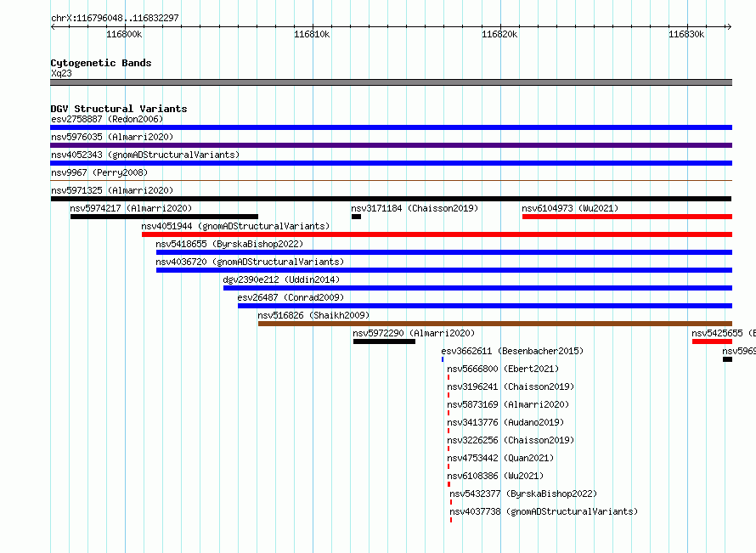Viewport: 756px width, 553px height.
Task: Click the 116830k ruler label
Action: point(686,34)
